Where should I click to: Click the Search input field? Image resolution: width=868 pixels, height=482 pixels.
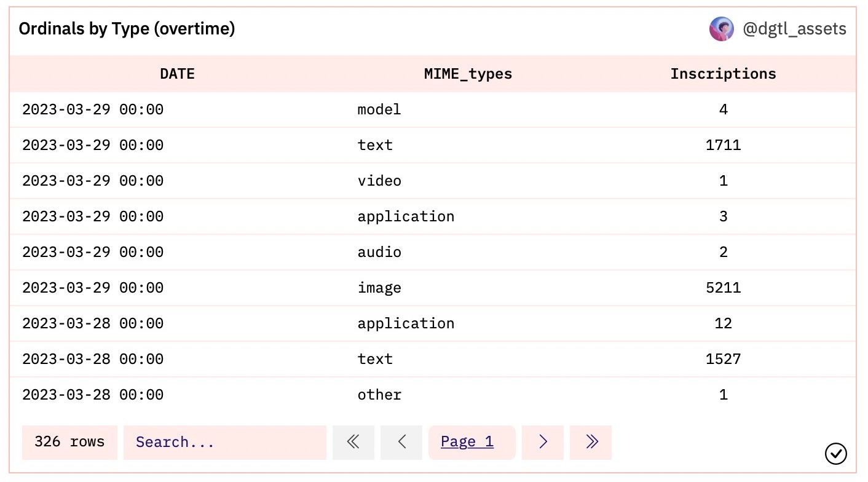tap(224, 442)
